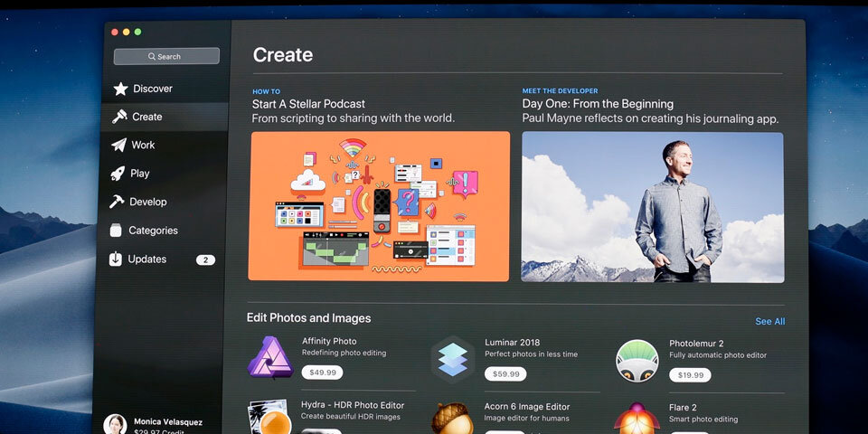Click the Fully automatic photo editor subtitle
The height and width of the screenshot is (434, 868).
point(718,355)
